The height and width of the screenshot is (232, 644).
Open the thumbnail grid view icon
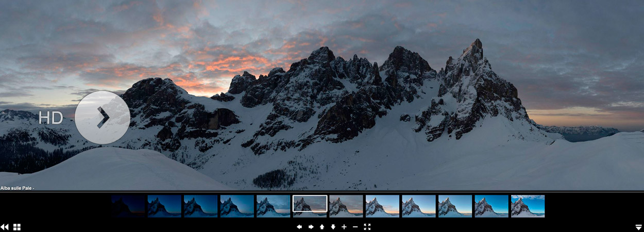[x=17, y=227]
